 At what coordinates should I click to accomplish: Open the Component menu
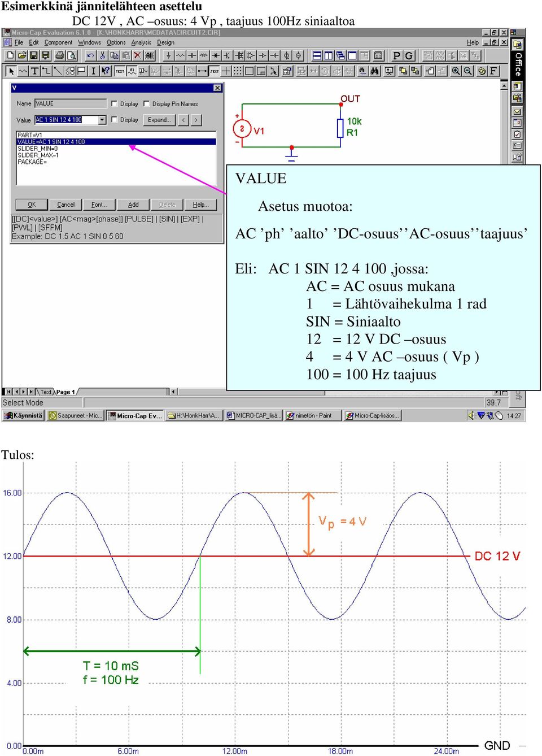click(x=58, y=42)
